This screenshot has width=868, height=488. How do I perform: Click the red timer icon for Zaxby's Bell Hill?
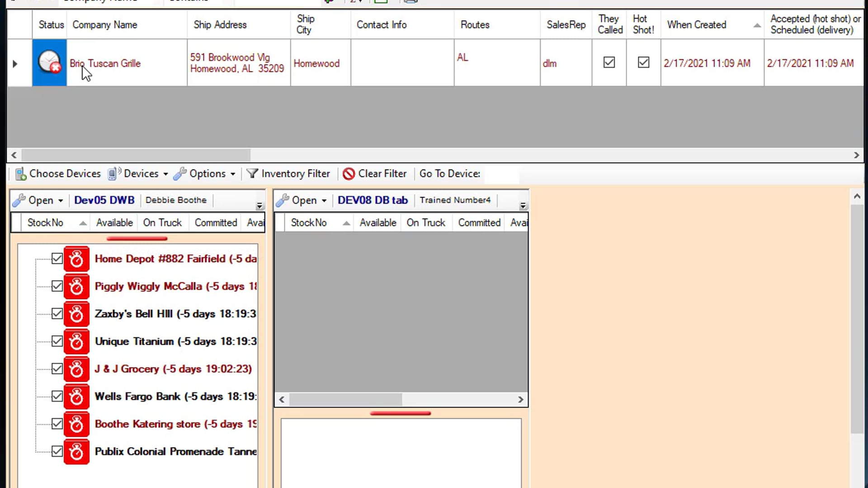76,314
